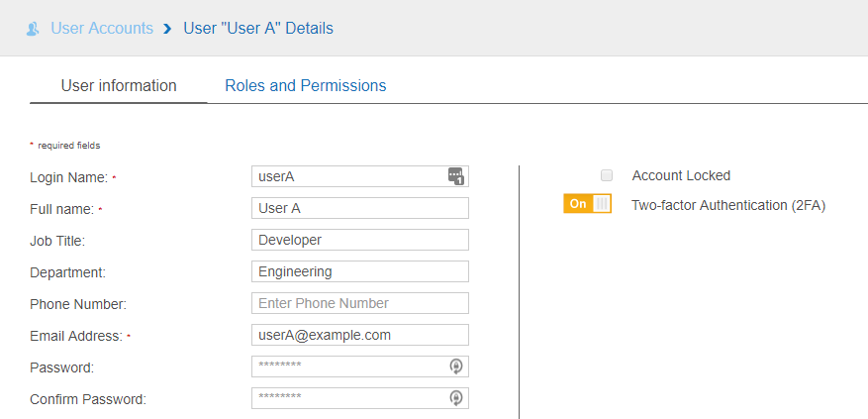The height and width of the screenshot is (419, 868).
Task: Edit the Job Title field containing Developer
Action: point(360,240)
